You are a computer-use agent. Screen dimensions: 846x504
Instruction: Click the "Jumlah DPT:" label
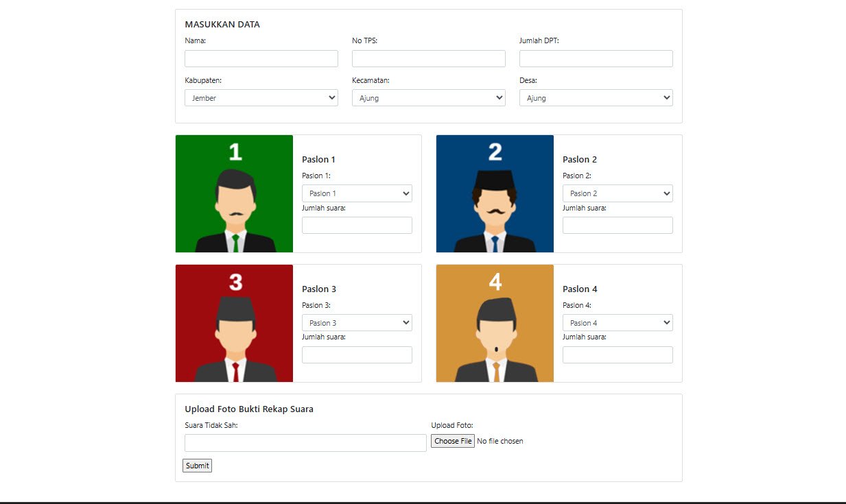539,40
